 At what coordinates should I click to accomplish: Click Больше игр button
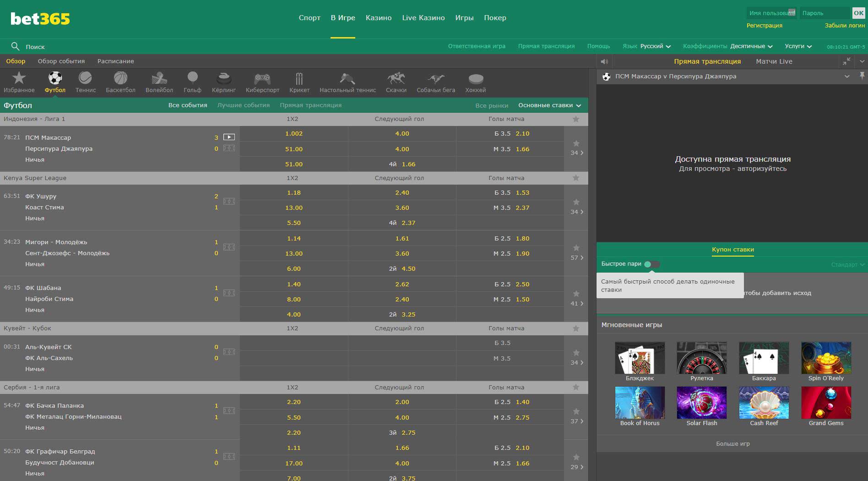click(733, 444)
